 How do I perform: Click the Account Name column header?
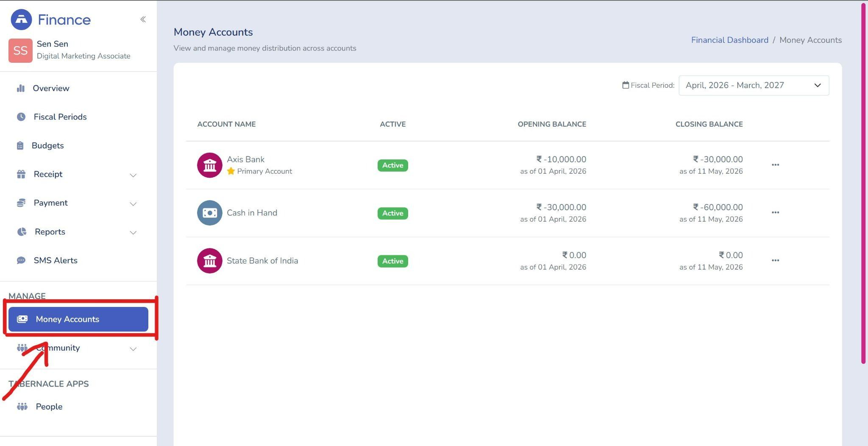(226, 124)
